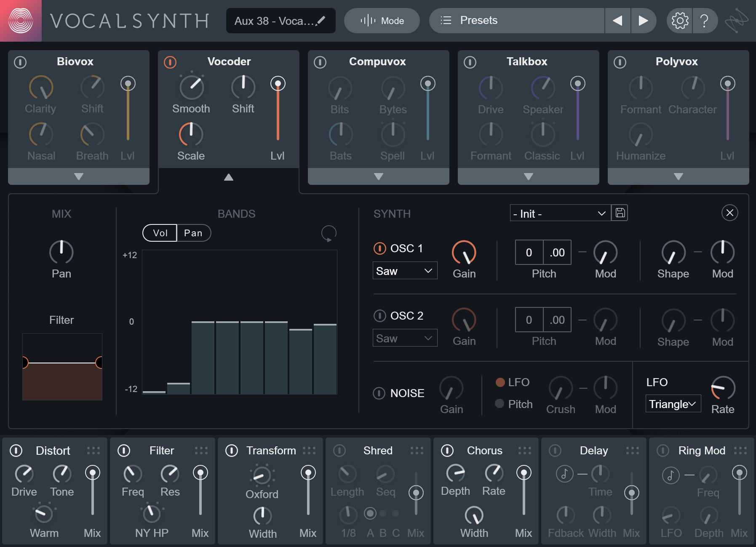
Task: Expand the Polyvox advanced panel arrow
Action: click(x=679, y=176)
